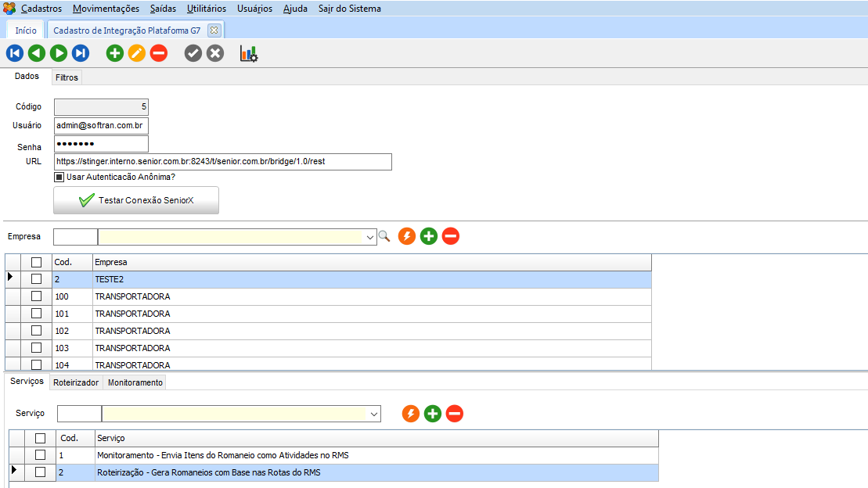This screenshot has width=868, height=488.
Task: Jump to last record icon
Action: click(x=81, y=53)
